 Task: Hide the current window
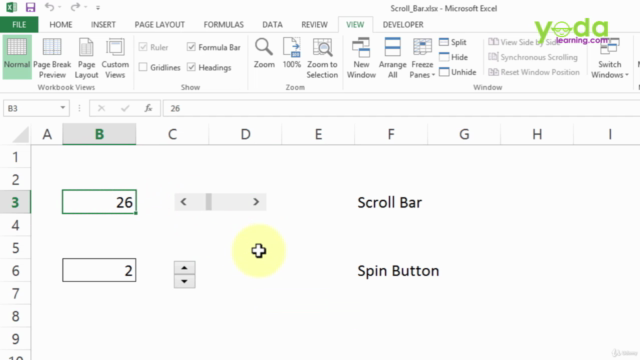point(453,57)
